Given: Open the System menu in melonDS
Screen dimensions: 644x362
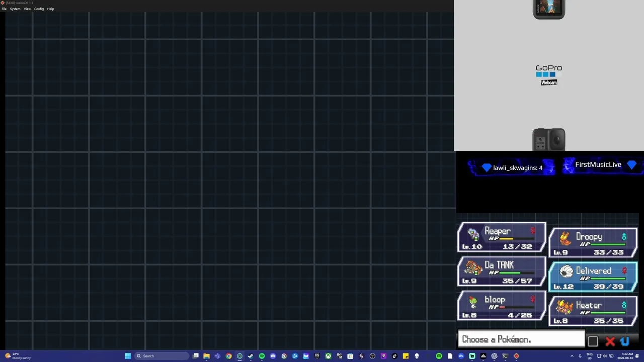Looking at the screenshot, I should (15, 9).
